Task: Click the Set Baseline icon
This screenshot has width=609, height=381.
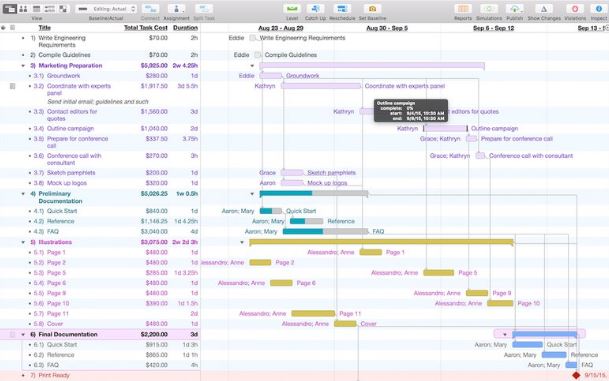Action: [x=372, y=9]
